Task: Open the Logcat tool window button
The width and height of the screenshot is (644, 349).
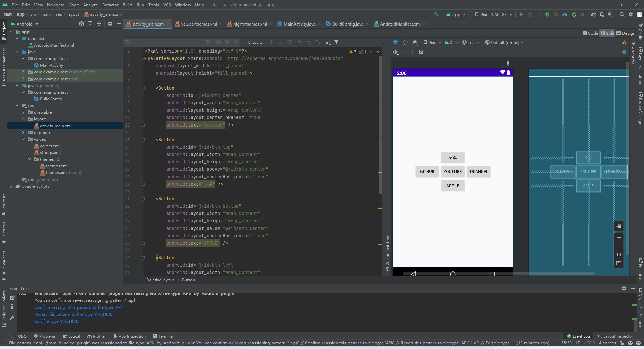Action: [71, 336]
